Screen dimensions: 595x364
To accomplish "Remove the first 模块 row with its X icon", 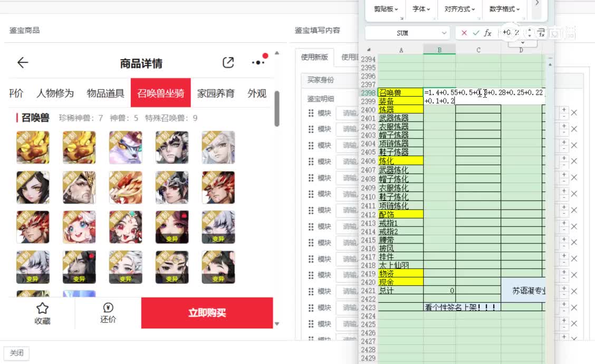I will [574, 113].
